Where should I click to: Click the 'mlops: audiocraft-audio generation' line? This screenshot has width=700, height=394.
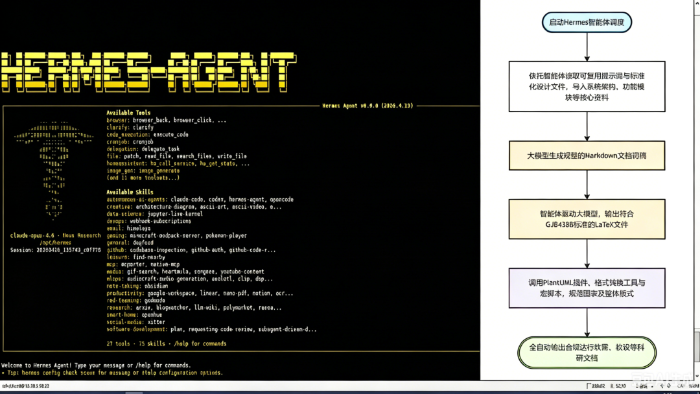pyautogui.click(x=189, y=278)
